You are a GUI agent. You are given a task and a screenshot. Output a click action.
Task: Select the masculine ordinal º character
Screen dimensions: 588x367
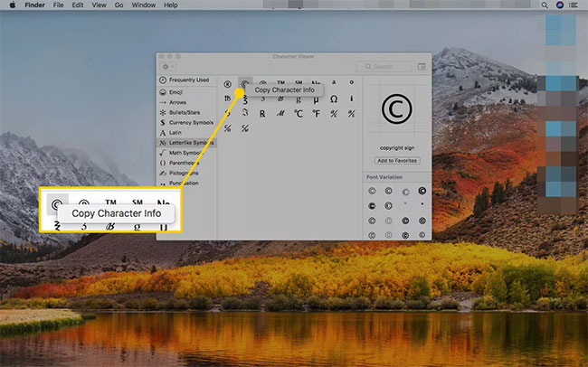pyautogui.click(x=351, y=82)
